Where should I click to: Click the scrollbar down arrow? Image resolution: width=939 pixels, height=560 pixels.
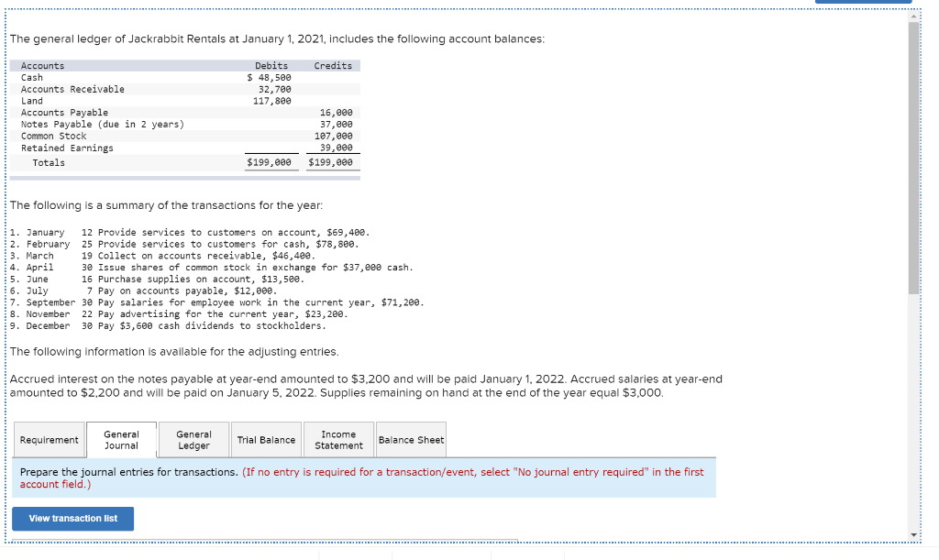913,533
